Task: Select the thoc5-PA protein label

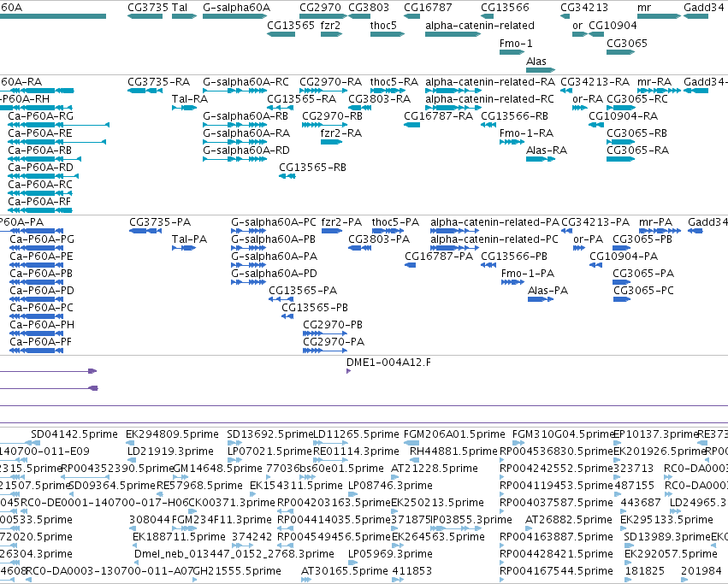Action: [x=395, y=222]
